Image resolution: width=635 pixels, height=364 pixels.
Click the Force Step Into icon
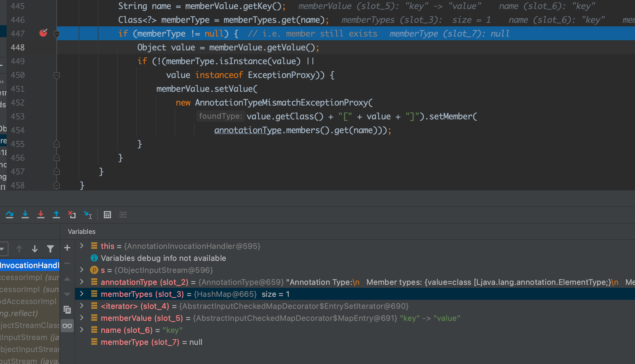click(x=41, y=215)
